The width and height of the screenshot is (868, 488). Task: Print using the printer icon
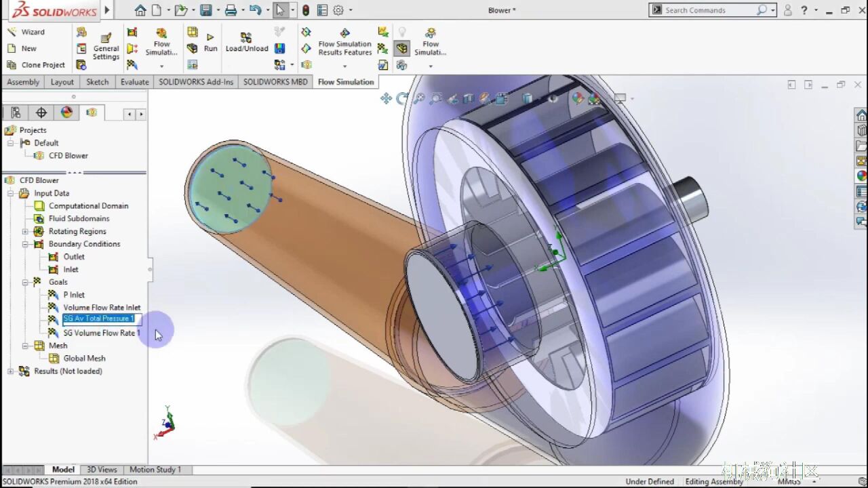point(231,10)
